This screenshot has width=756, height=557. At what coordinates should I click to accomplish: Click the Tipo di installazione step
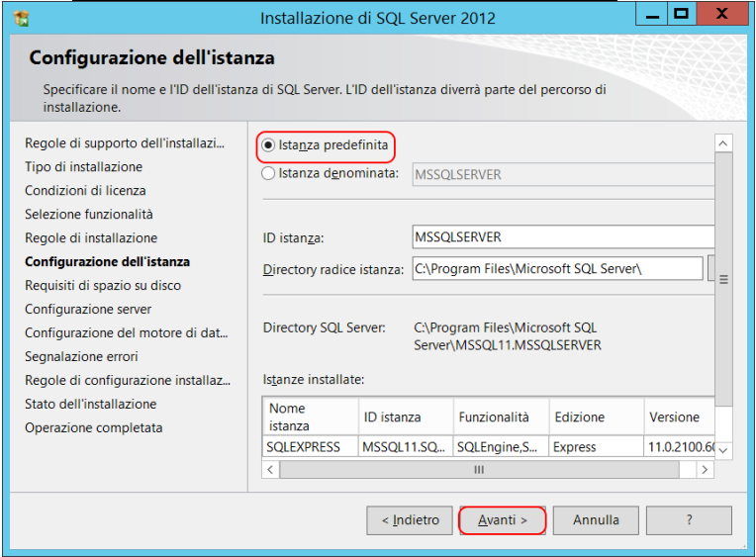pos(83,167)
